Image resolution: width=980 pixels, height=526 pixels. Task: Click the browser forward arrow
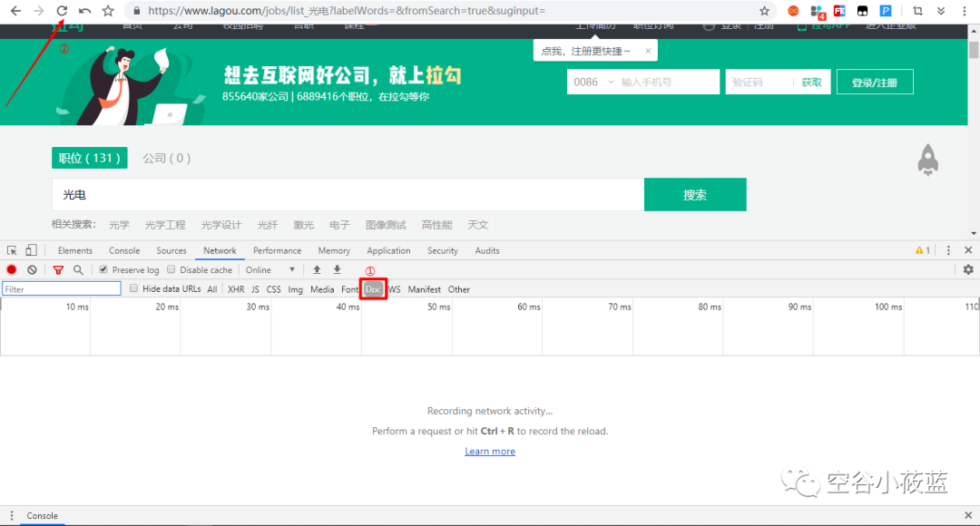point(39,11)
